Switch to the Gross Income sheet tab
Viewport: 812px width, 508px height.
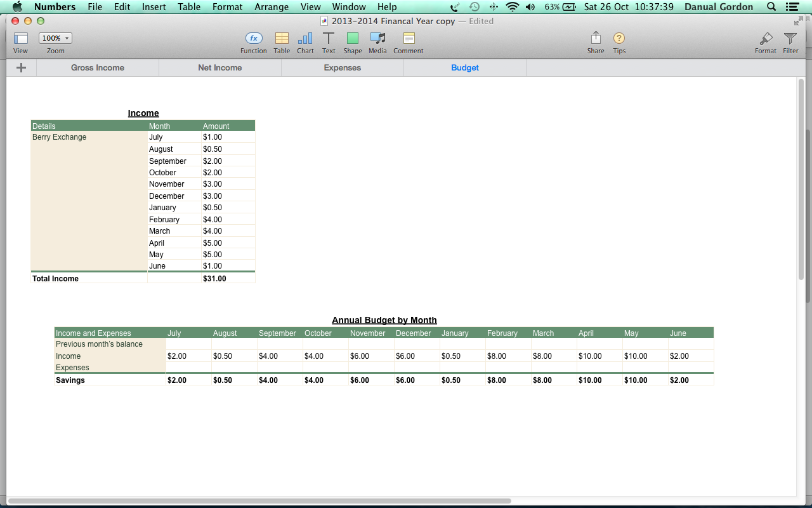[x=98, y=67]
